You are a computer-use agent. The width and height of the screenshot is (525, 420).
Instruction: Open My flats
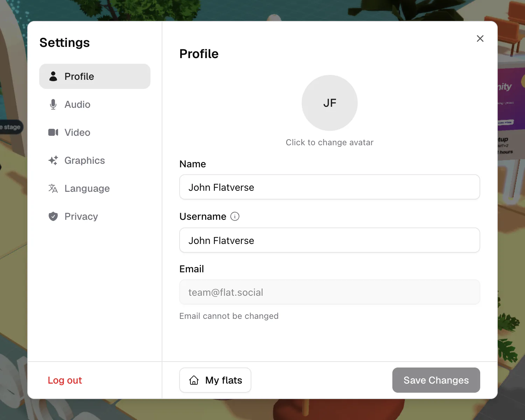point(215,380)
